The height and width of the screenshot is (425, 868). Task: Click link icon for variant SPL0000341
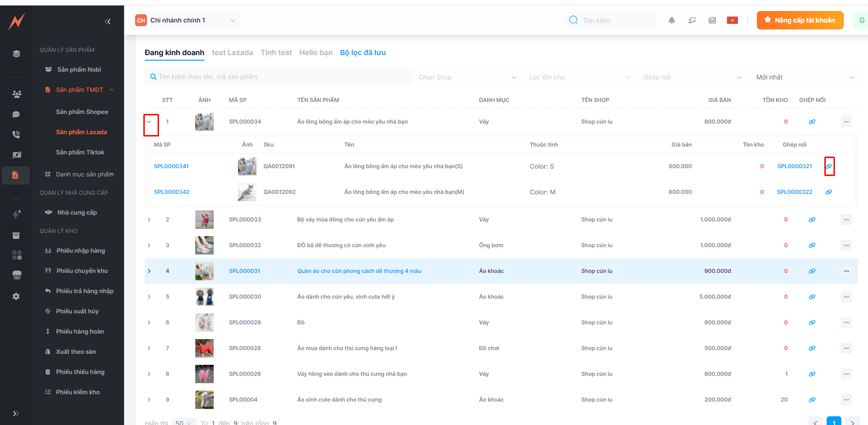[x=828, y=166]
